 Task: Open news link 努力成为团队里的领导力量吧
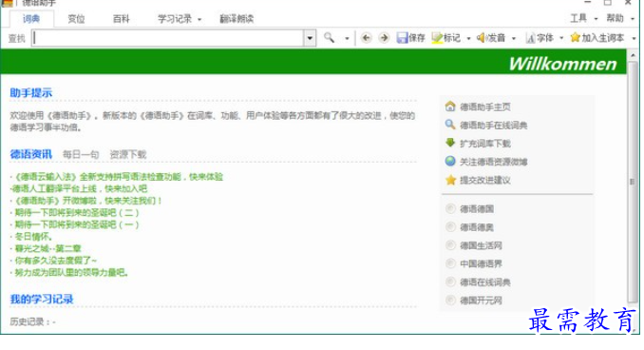point(72,272)
